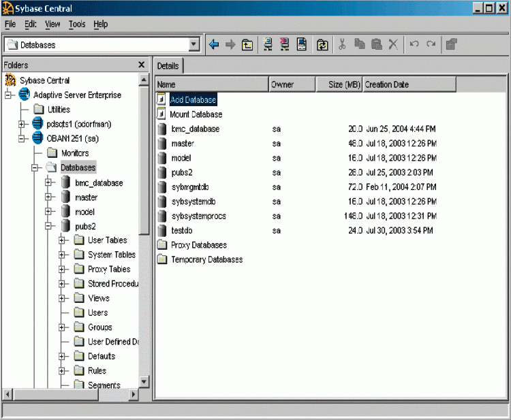Open the Databases location dropdown
Viewport: 511px width, 420px height.
(x=194, y=44)
